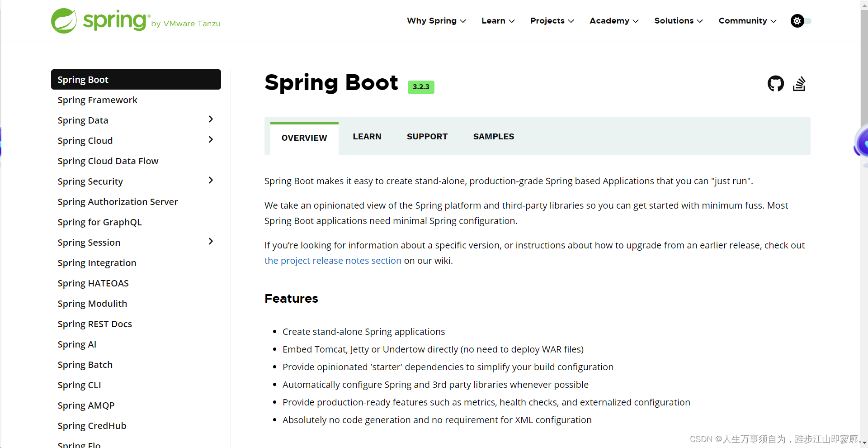Click the Spring logo
This screenshot has width=868, height=448.
click(99, 20)
